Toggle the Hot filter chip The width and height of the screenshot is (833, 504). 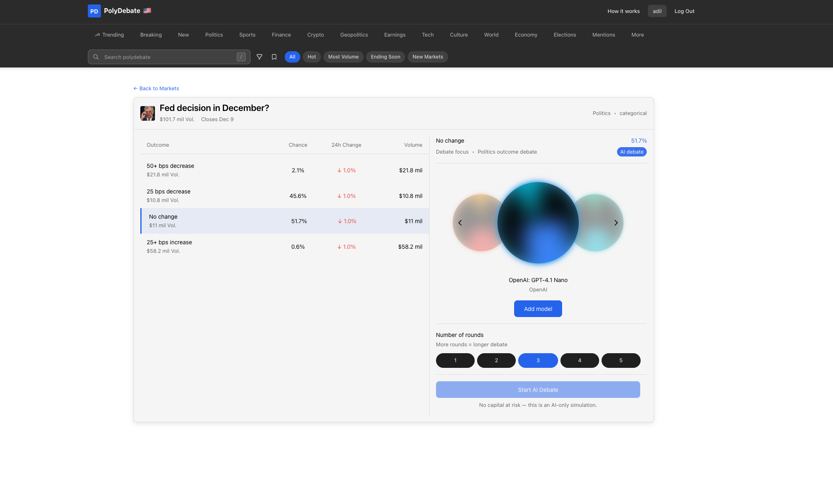point(312,57)
